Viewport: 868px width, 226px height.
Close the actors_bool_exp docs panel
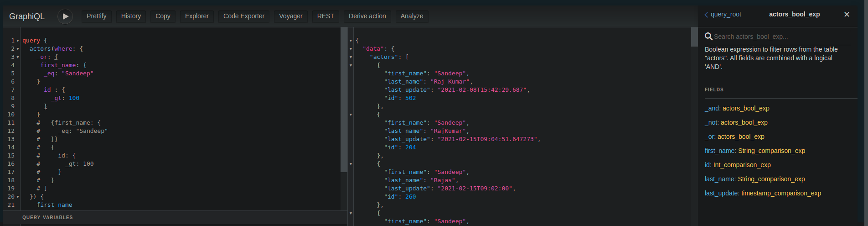pos(847,15)
